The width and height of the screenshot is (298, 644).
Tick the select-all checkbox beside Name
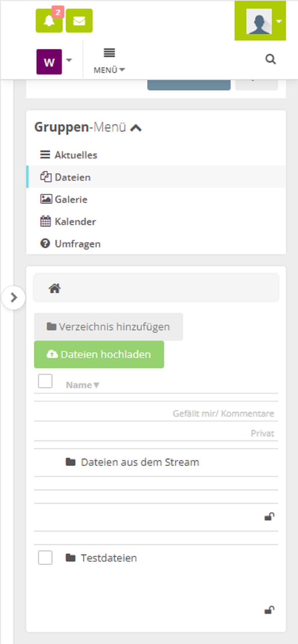tap(45, 381)
